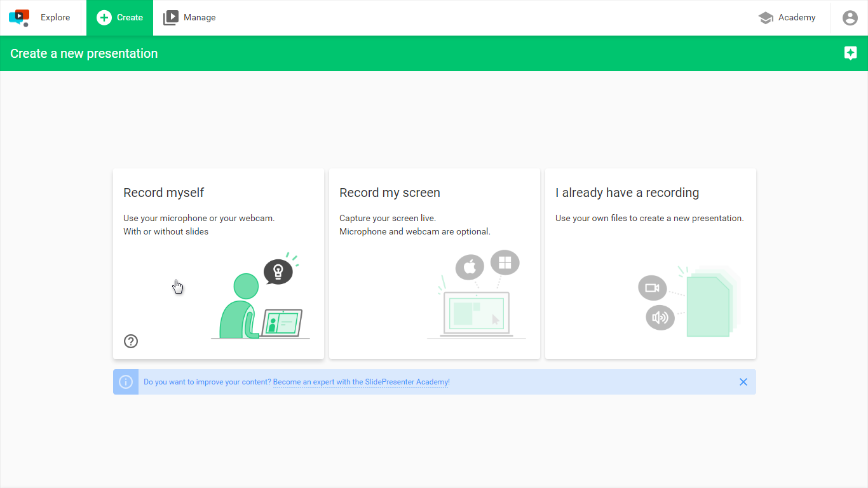This screenshot has width=868, height=488.
Task: Open the user account profile icon
Action: 850,18
